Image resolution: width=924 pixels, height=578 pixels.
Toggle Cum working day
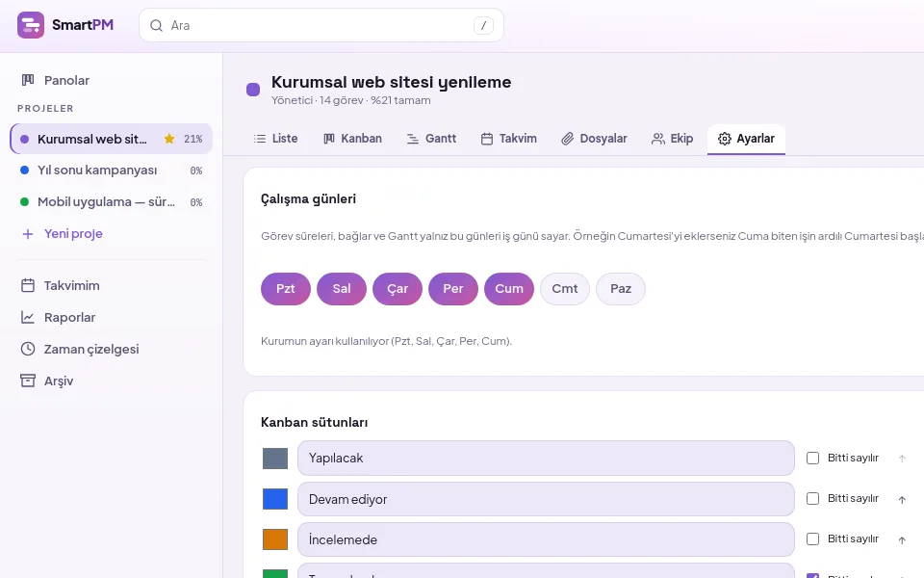(x=509, y=289)
